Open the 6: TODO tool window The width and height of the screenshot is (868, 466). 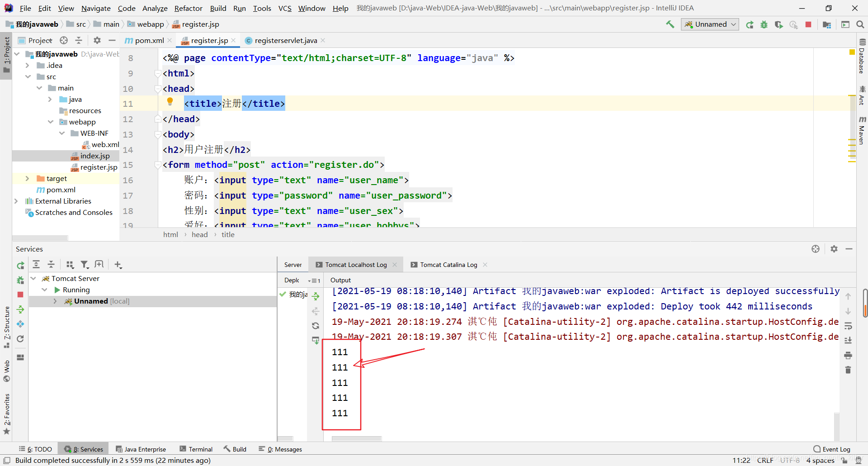35,449
